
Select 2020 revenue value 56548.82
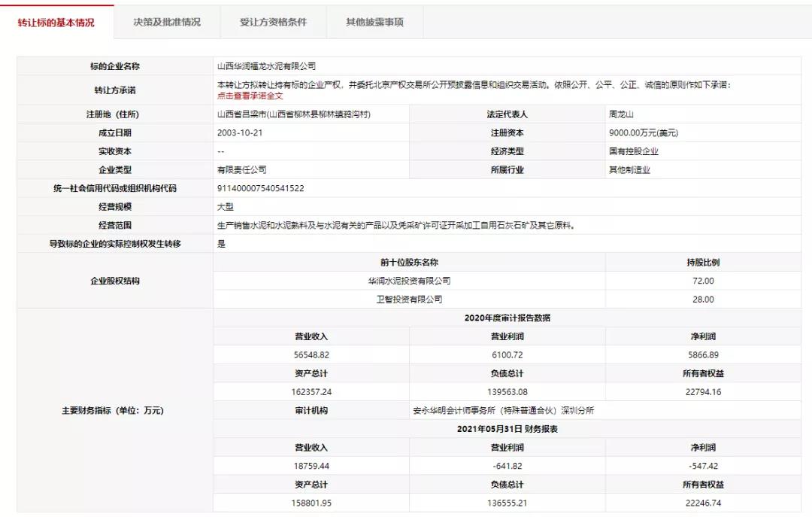coord(311,354)
